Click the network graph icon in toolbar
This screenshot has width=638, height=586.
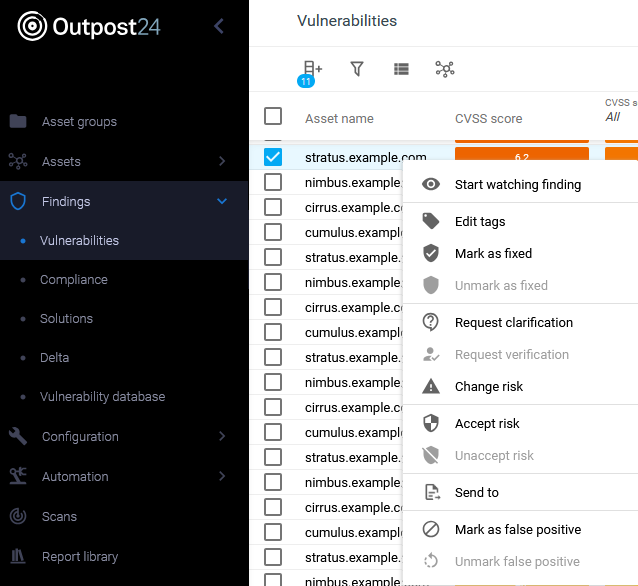[x=445, y=69]
